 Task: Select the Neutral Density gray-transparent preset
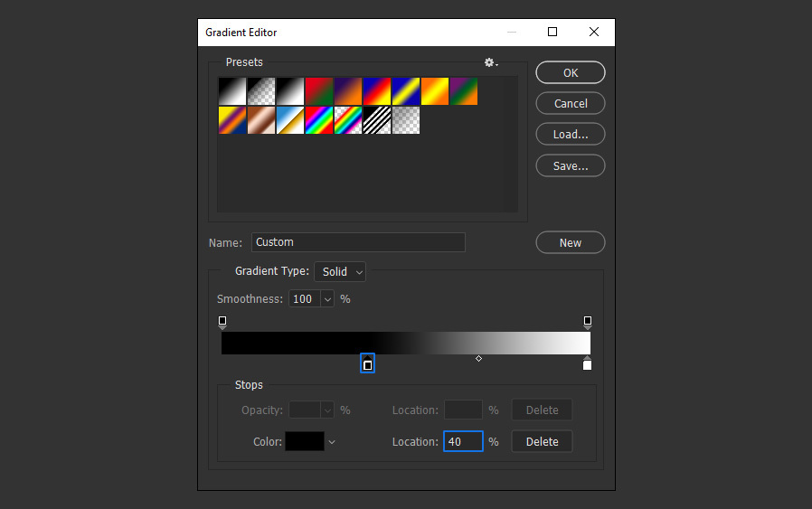pos(406,120)
